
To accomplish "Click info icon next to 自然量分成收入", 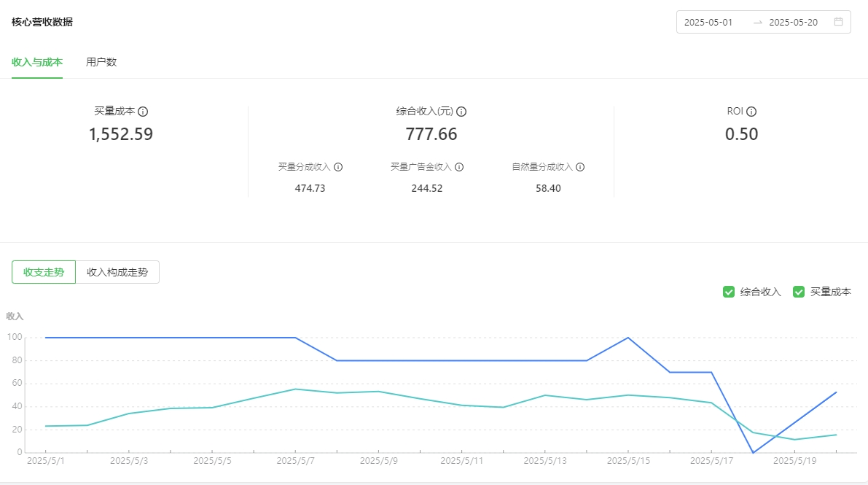I will pos(580,167).
